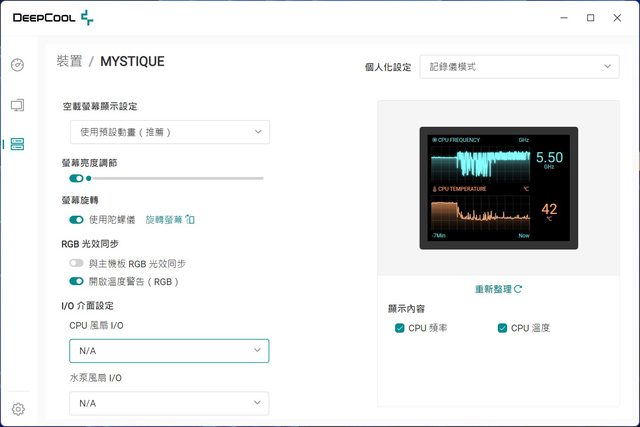Image resolution: width=640 pixels, height=427 pixels.
Task: Click the 裝置 breadcrumb link
Action: 70,62
